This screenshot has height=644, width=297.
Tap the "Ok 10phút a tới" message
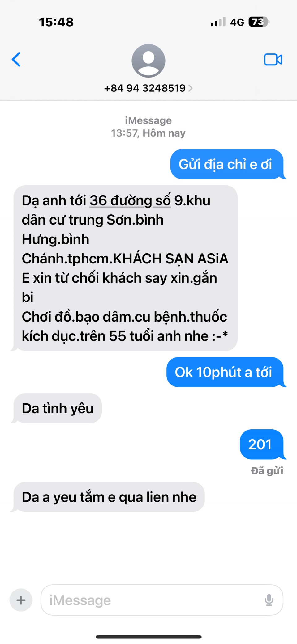pyautogui.click(x=225, y=372)
